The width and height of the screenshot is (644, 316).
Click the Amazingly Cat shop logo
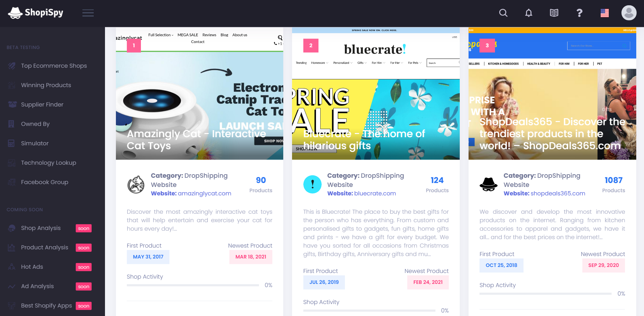pos(136,184)
